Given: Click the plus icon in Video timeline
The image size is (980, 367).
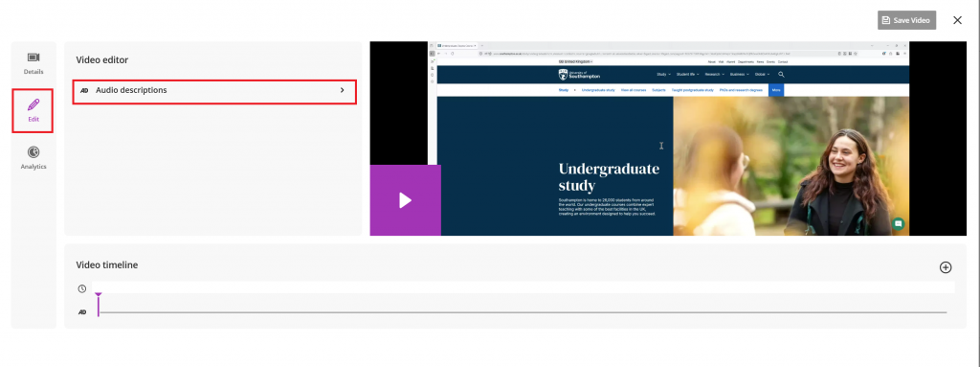Looking at the screenshot, I should point(946,267).
